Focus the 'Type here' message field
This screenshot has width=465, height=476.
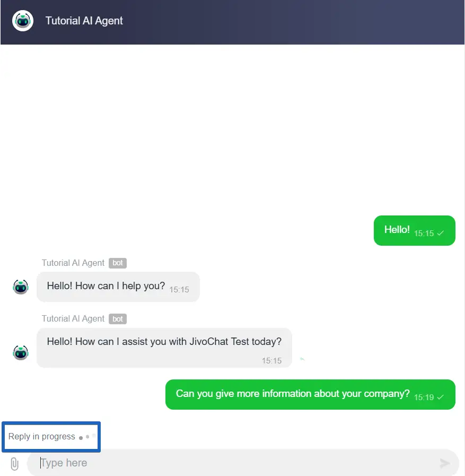(243, 463)
